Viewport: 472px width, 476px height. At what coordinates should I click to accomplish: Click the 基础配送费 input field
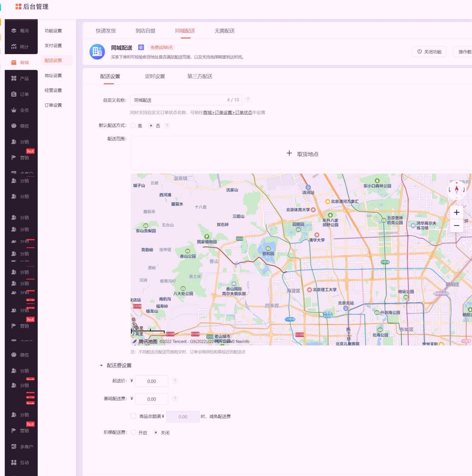(151, 399)
